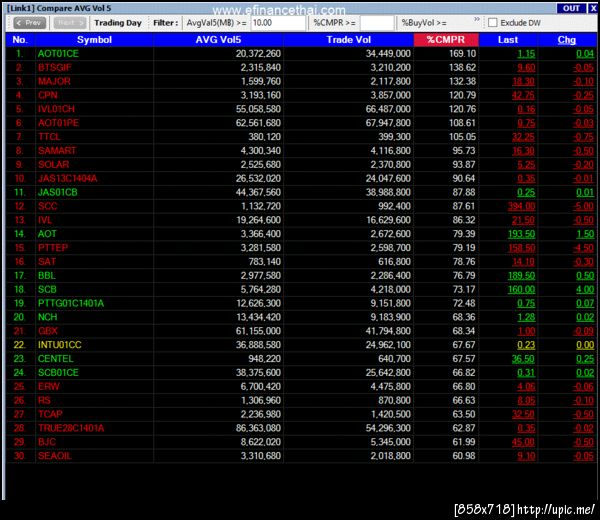
Task: Select symbol SAT
Action: pos(47,261)
